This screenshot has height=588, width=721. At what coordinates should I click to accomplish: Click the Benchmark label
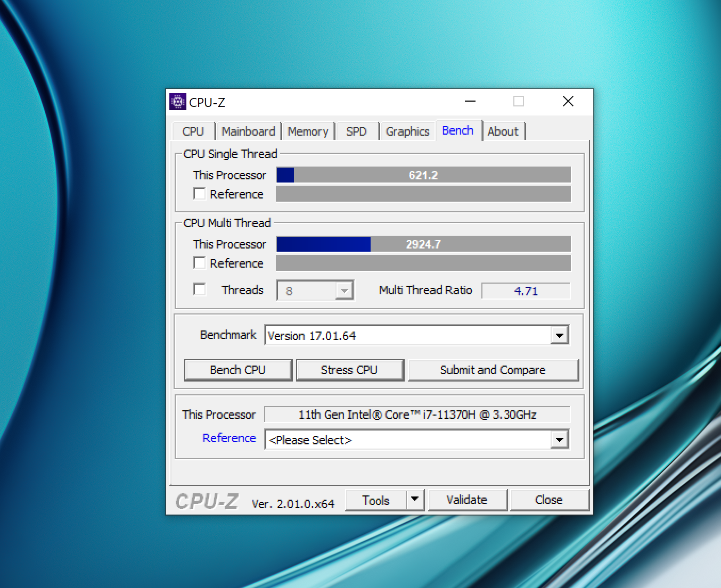tap(228, 335)
